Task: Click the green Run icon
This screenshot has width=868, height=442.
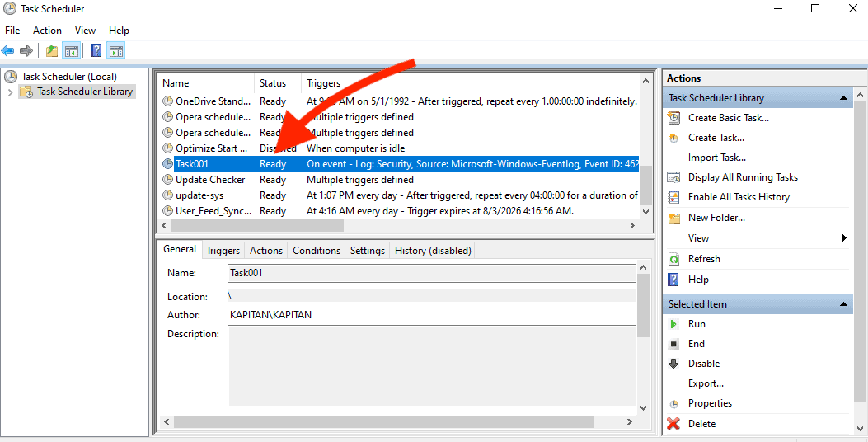Action: 674,324
